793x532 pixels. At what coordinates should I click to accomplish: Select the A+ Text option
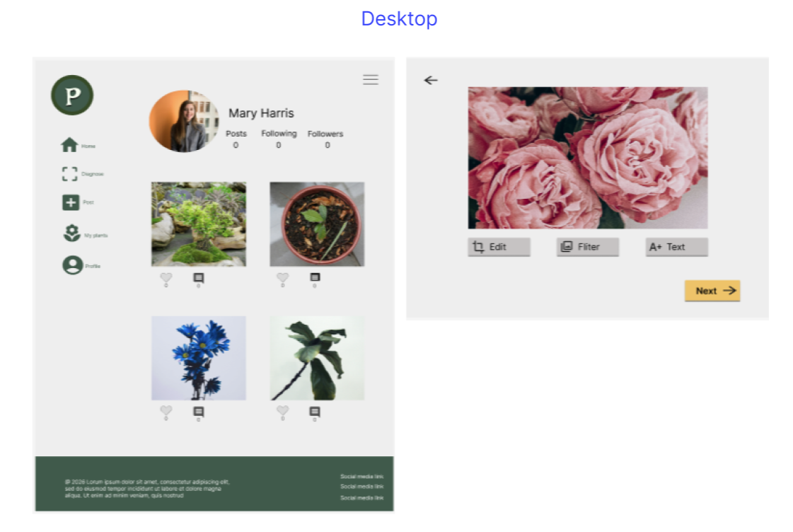coord(676,246)
